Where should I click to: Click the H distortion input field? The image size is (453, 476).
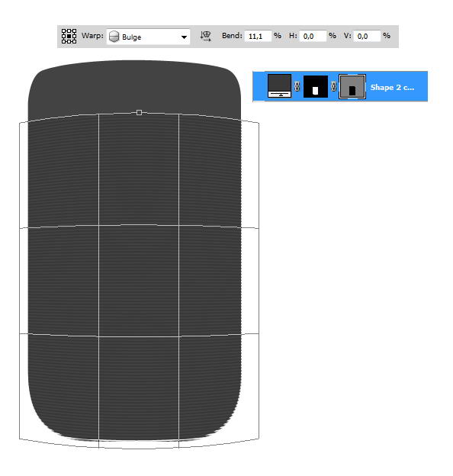tap(313, 36)
